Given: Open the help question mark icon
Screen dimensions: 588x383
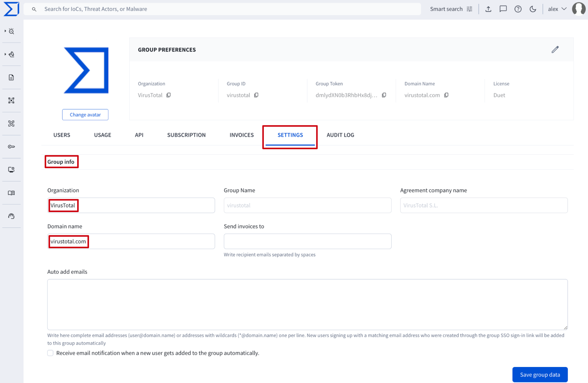Looking at the screenshot, I should (518, 9).
